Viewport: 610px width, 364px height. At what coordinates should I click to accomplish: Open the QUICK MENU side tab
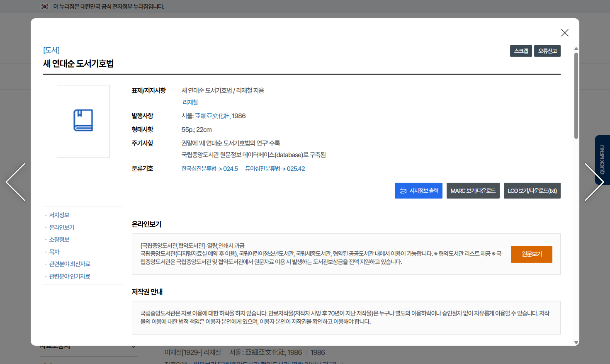coord(602,160)
